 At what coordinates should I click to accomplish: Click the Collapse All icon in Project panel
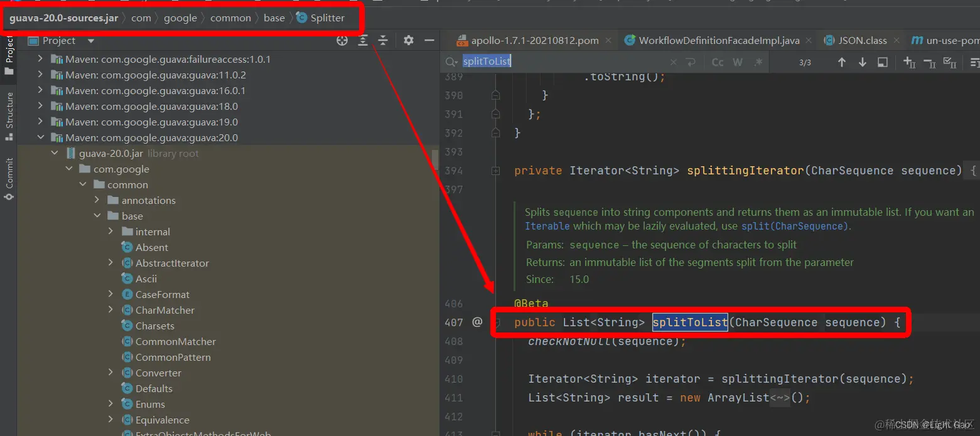(383, 41)
